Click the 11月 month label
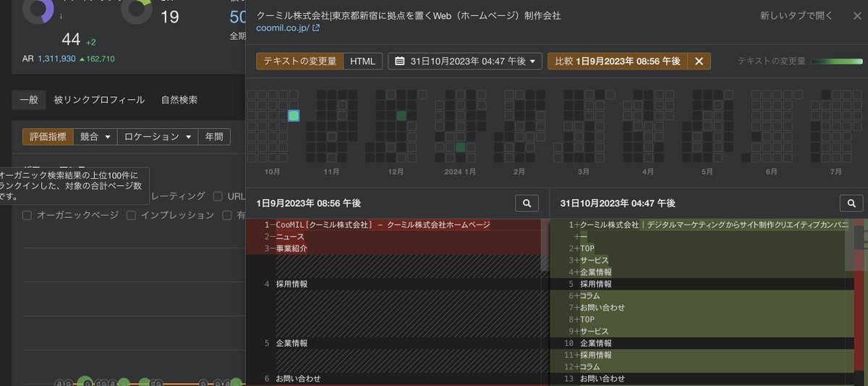The width and height of the screenshot is (868, 386). (x=331, y=172)
